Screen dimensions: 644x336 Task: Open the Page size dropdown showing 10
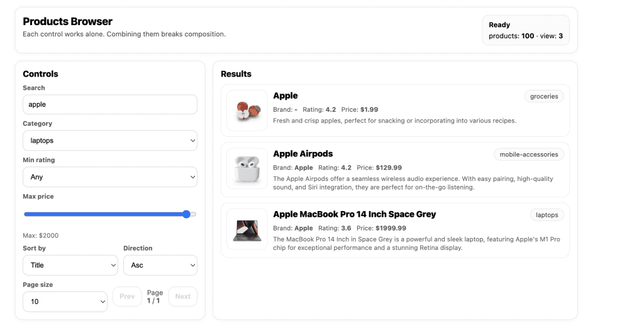[65, 301]
